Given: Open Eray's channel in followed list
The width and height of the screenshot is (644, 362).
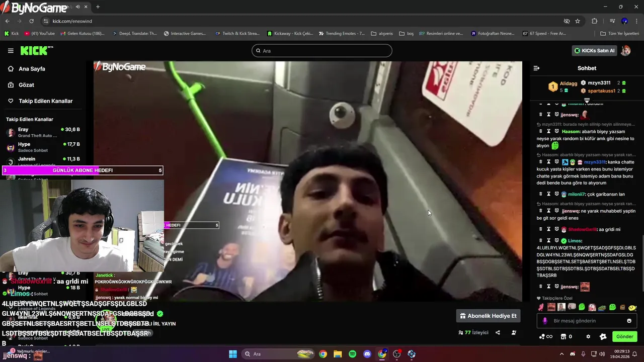Looking at the screenshot, I should click(43, 132).
